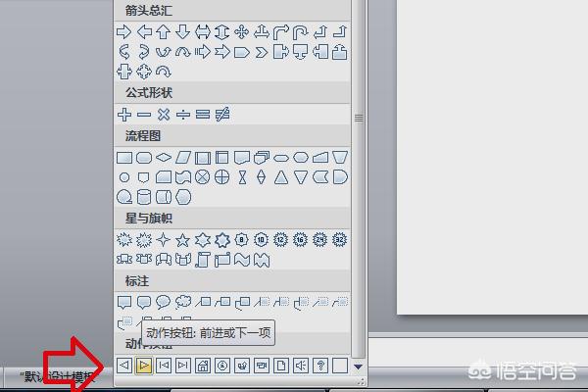This screenshot has height=392, width=588.
Task: Pick the Help action button shape
Action: tap(320, 366)
